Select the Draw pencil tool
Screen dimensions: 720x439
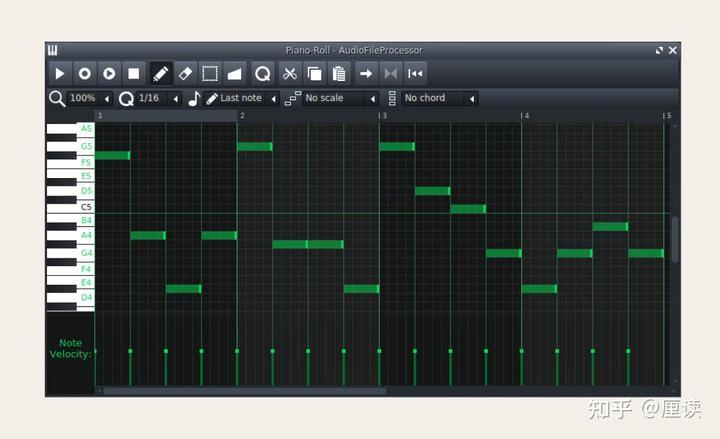pyautogui.click(x=161, y=73)
